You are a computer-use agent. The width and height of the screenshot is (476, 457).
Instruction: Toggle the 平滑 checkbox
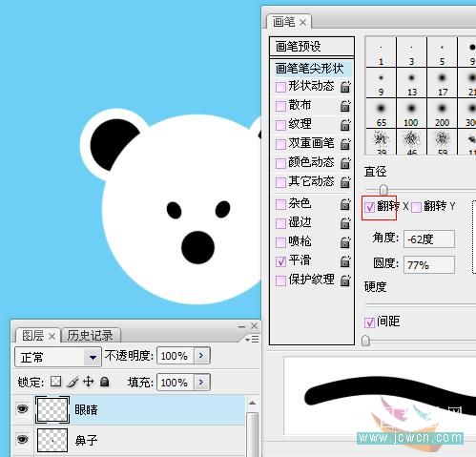pos(280,261)
